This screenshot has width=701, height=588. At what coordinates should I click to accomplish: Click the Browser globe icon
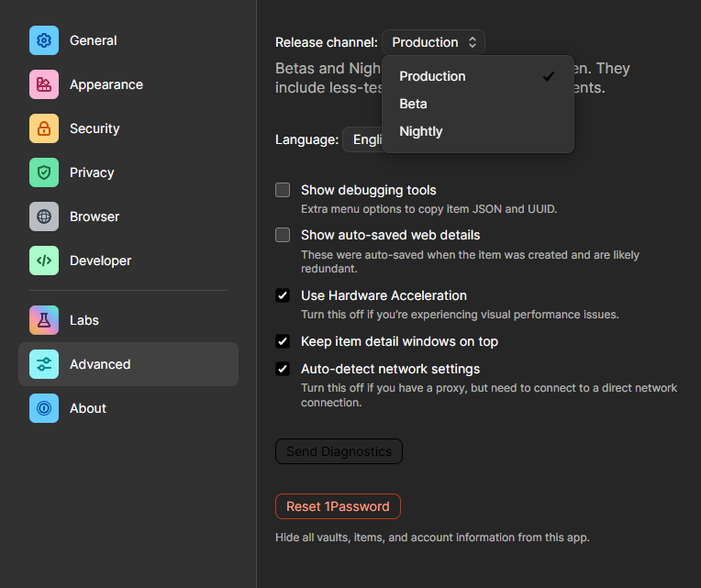[44, 216]
